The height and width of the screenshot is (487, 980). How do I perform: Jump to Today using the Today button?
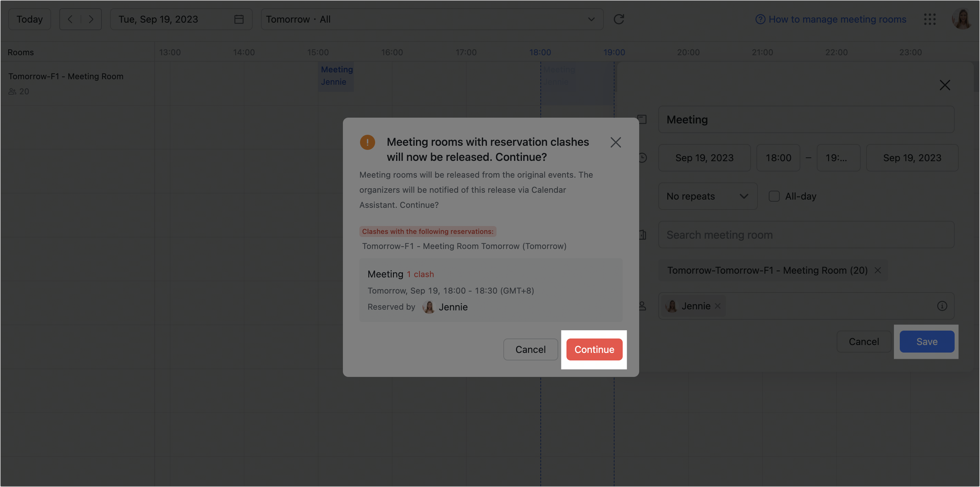pyautogui.click(x=29, y=19)
